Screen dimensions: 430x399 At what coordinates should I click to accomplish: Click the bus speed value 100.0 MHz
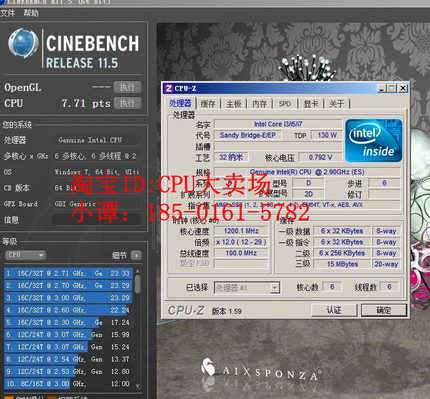click(x=241, y=253)
